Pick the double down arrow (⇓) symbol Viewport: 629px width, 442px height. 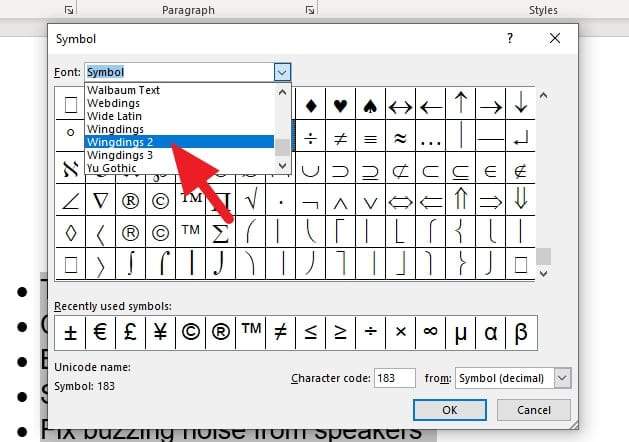[x=521, y=200]
